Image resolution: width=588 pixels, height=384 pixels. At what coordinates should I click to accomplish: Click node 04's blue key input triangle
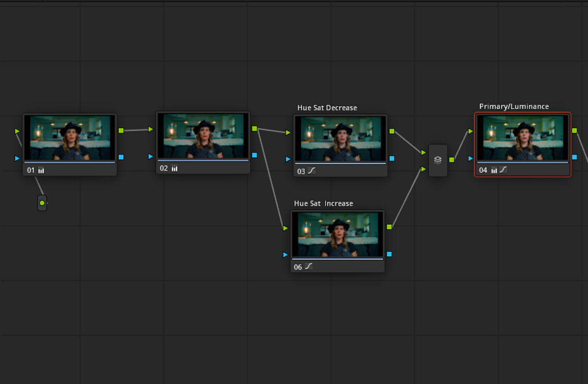click(x=471, y=158)
